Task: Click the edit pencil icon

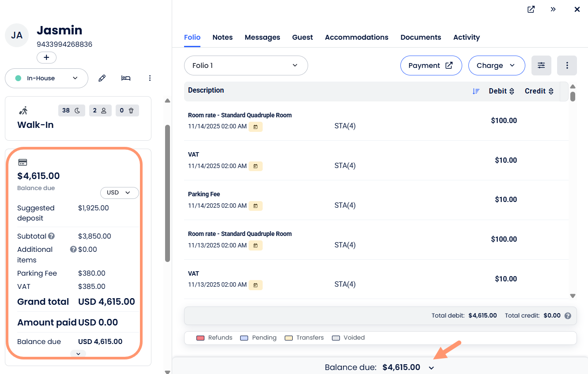Action: (x=102, y=78)
